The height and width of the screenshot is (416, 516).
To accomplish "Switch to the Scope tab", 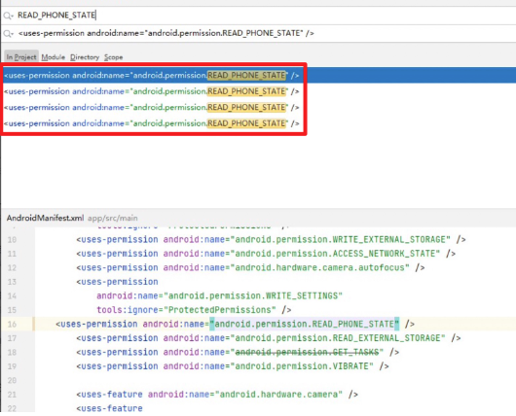I will click(x=113, y=57).
